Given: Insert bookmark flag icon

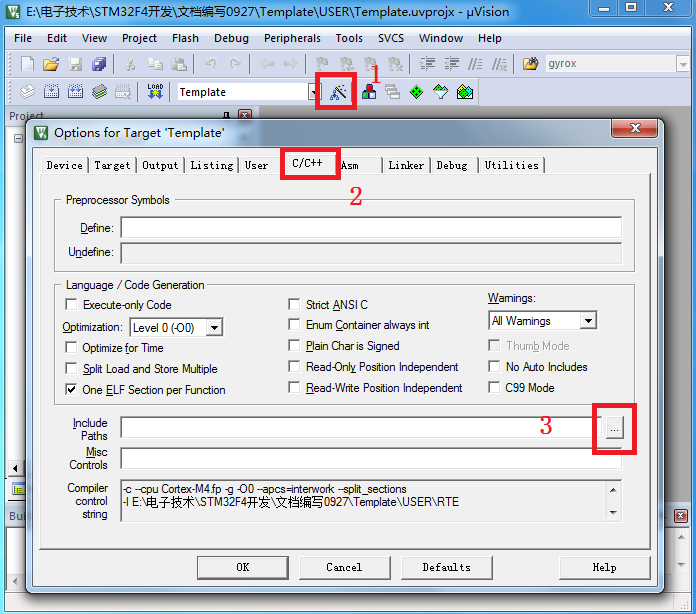Looking at the screenshot, I should tap(322, 64).
